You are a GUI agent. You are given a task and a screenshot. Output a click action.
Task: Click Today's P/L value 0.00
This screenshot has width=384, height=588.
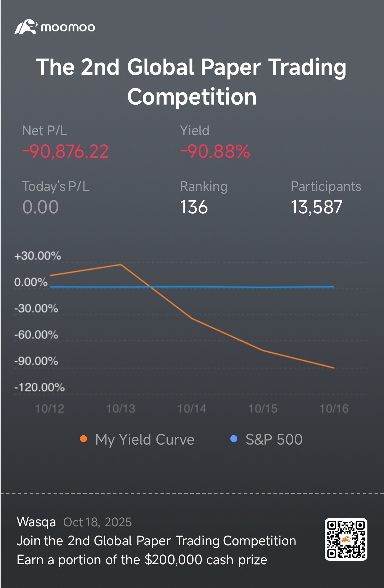pyautogui.click(x=41, y=207)
